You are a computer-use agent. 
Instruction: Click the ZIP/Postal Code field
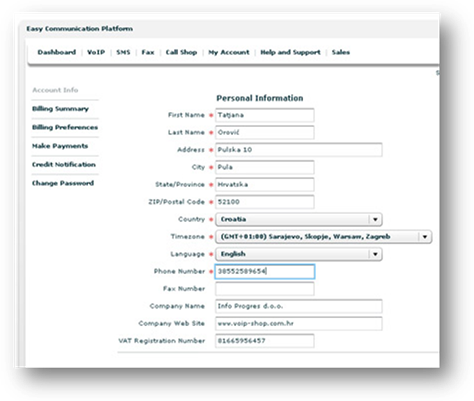pos(265,202)
